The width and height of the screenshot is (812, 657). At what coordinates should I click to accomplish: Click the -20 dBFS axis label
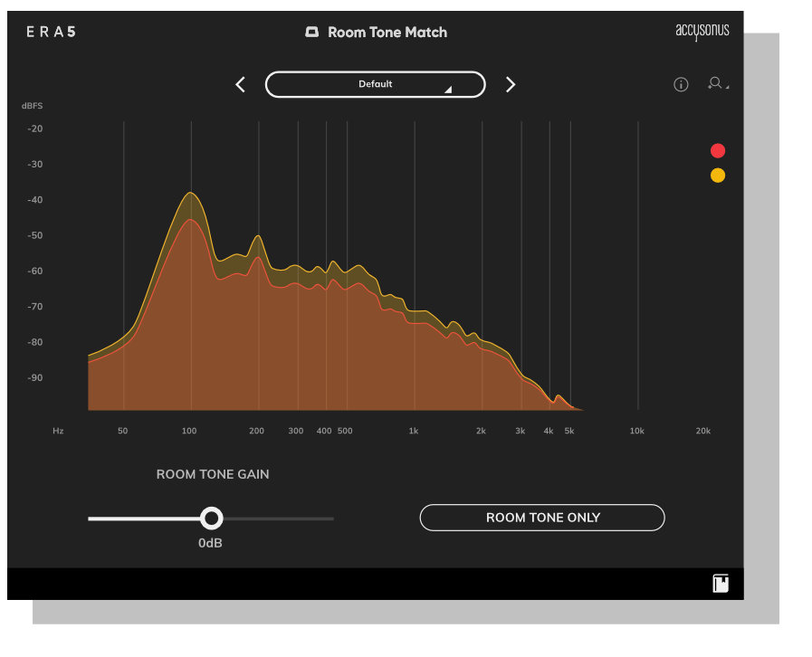tap(34, 129)
